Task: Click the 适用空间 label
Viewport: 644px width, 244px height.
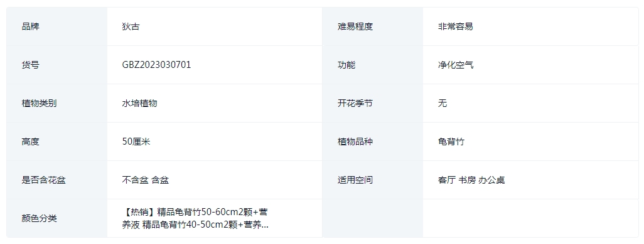Action: click(x=355, y=180)
